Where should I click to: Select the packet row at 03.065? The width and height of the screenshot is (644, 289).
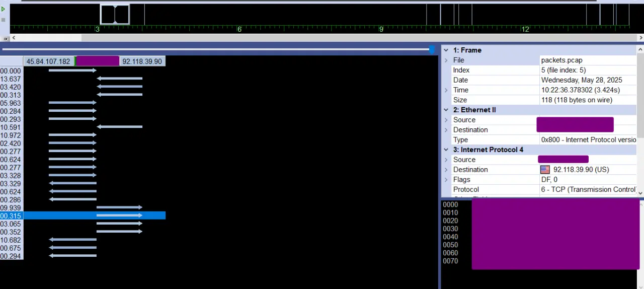tap(83, 224)
